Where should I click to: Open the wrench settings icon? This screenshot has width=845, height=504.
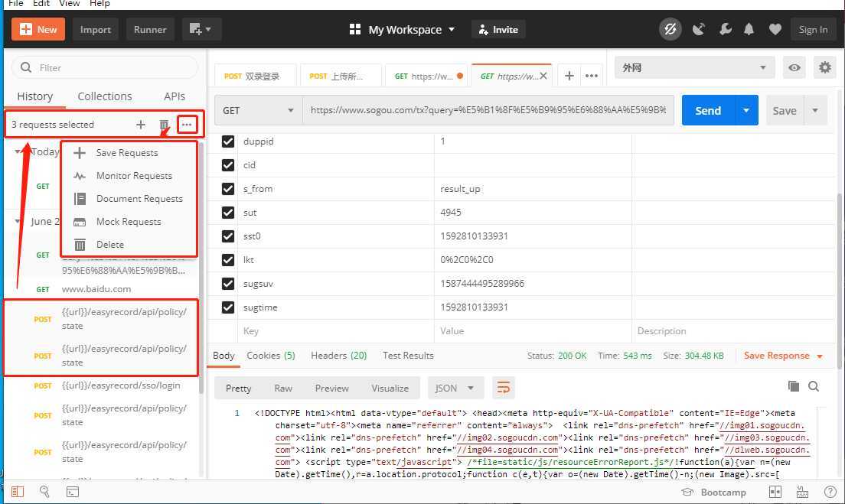coord(725,29)
